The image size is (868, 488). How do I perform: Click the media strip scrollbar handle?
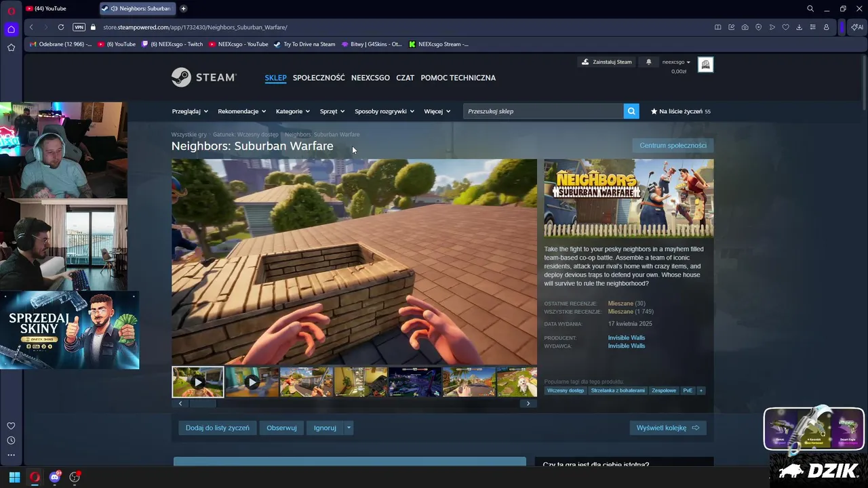202,403
